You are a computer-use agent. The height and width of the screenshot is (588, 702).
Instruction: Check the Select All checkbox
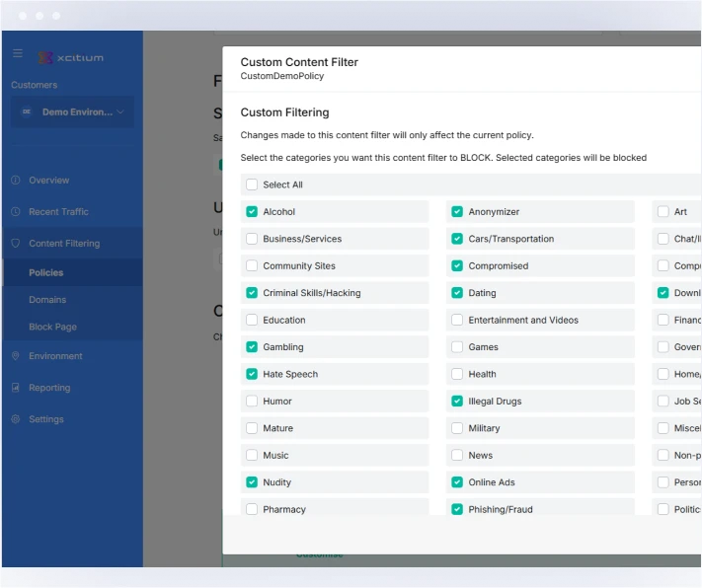[x=252, y=184]
